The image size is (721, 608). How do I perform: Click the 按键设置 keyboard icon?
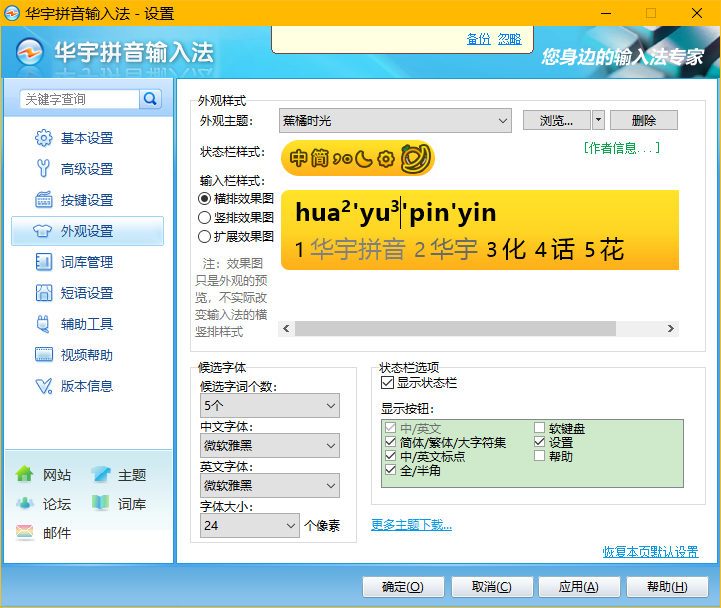44,200
